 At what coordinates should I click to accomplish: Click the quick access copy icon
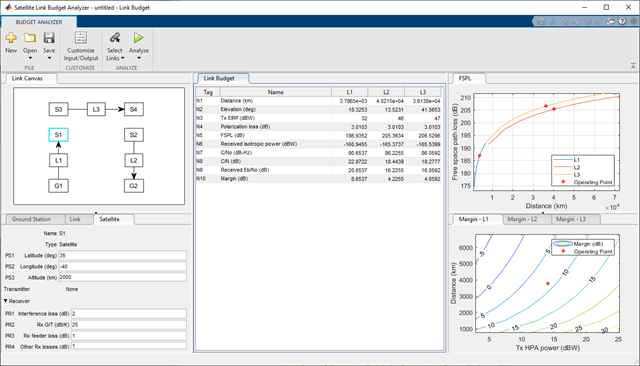click(x=564, y=22)
